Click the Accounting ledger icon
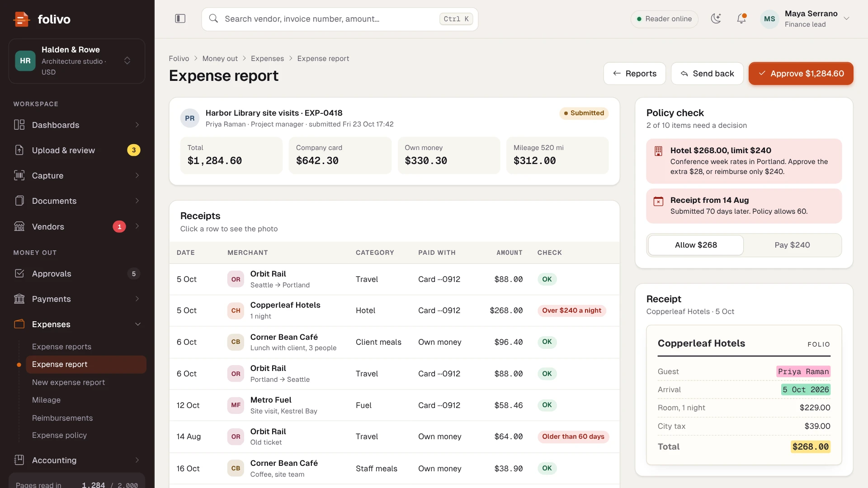 point(19,460)
